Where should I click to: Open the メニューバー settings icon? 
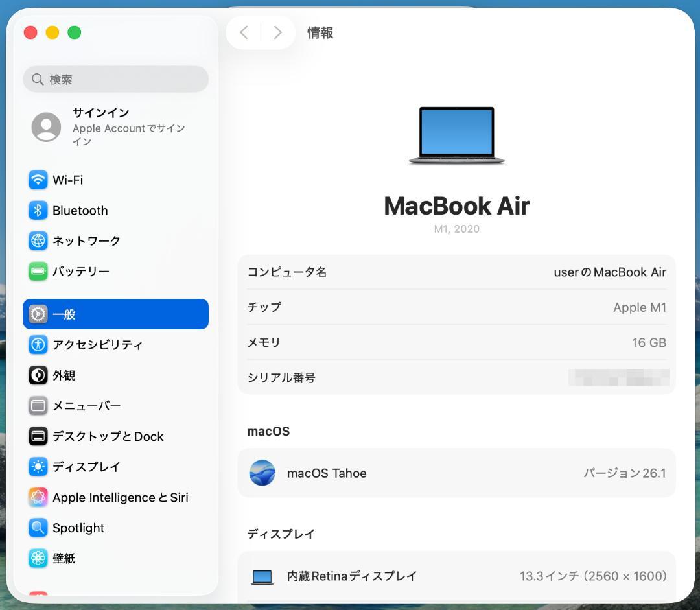38,406
